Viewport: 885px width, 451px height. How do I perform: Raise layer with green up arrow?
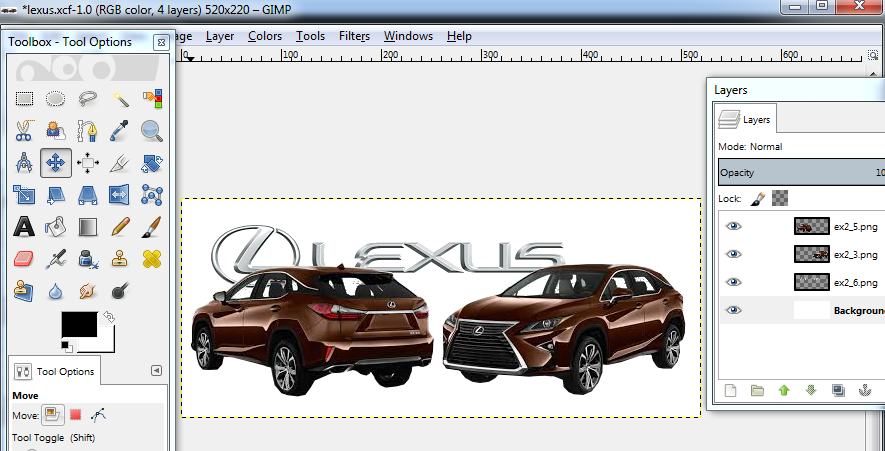783,390
